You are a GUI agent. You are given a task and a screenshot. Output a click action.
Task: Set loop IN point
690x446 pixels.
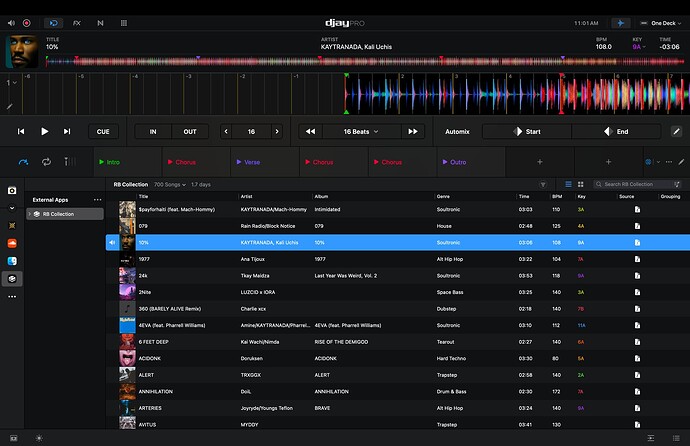[x=153, y=132]
